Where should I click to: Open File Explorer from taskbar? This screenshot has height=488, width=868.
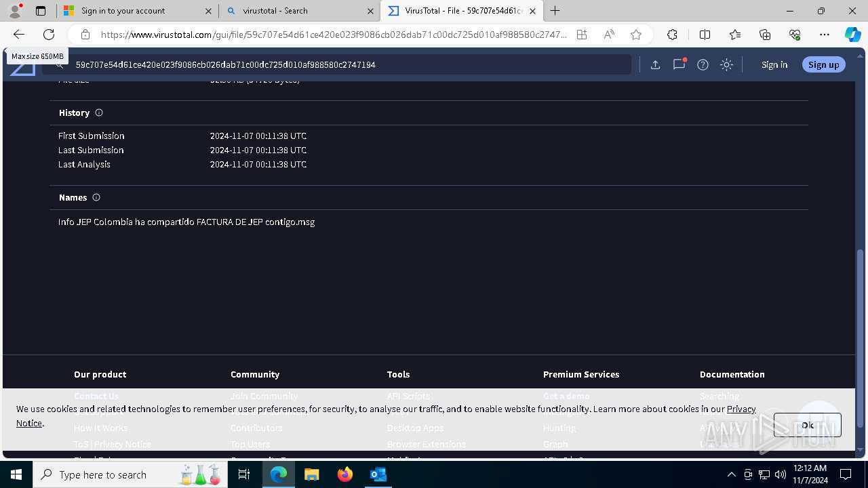click(311, 474)
